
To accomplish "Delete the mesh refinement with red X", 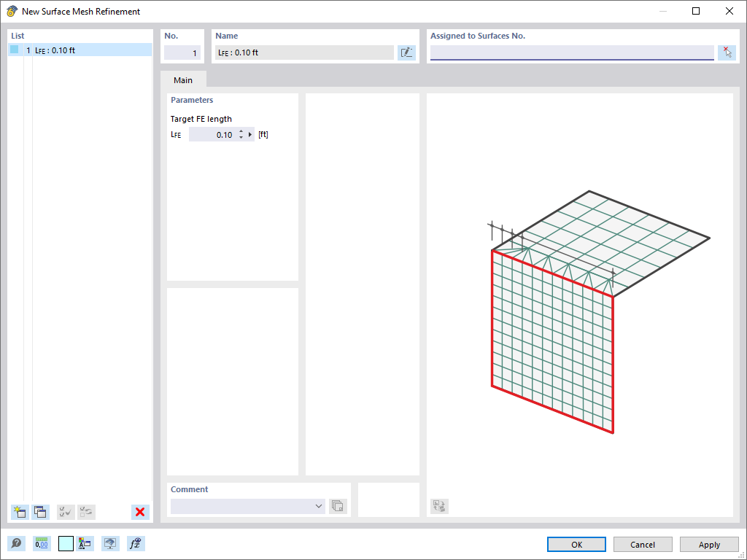I will coord(139,512).
